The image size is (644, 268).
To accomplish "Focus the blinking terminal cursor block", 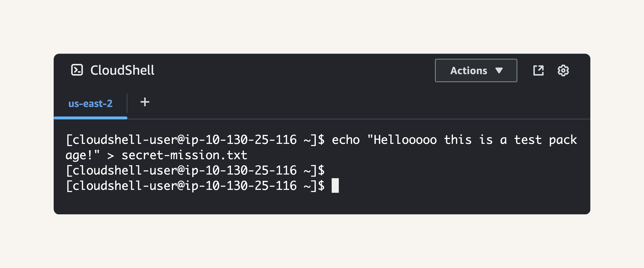I will pos(335,185).
